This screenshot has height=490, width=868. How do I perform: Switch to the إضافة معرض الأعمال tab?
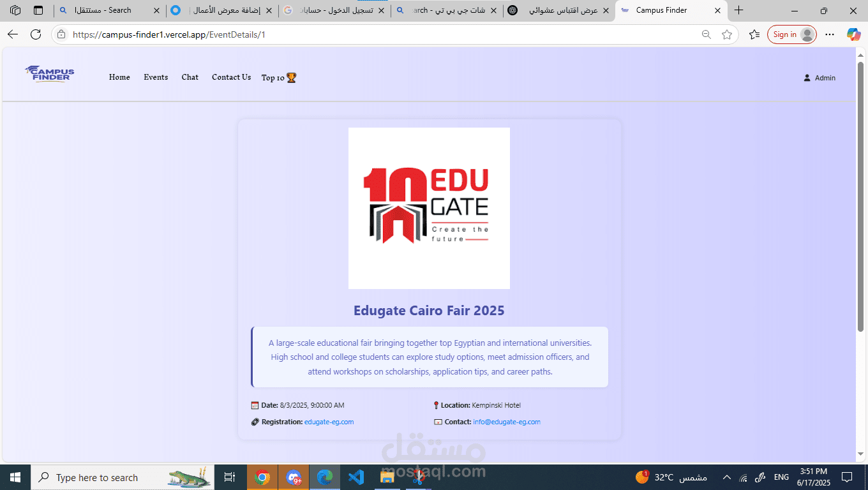coord(222,10)
